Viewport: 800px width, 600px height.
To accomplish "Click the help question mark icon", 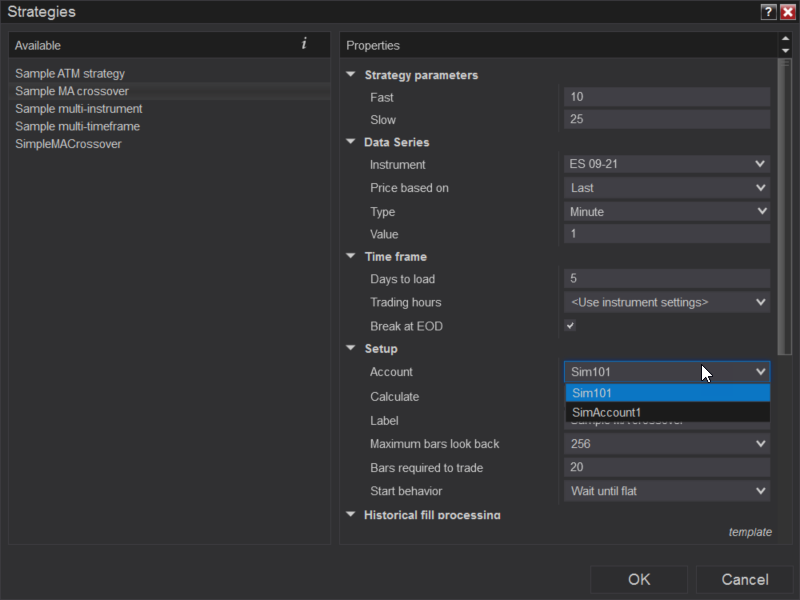I will (768, 12).
